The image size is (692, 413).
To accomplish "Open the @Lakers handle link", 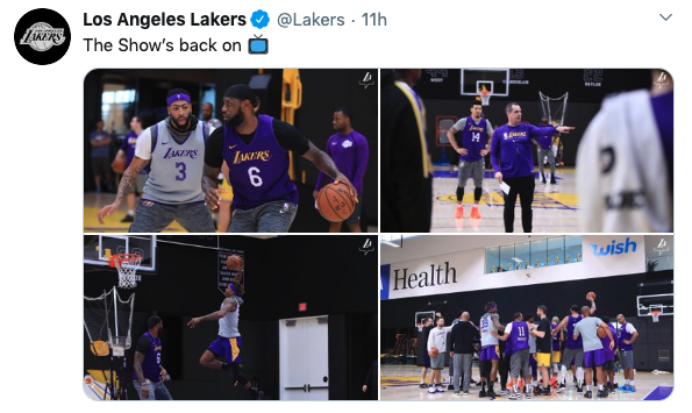I will click(x=311, y=20).
